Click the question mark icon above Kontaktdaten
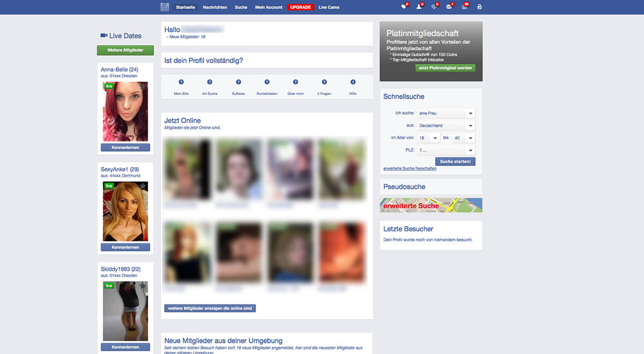The width and height of the screenshot is (644, 354). click(x=267, y=82)
